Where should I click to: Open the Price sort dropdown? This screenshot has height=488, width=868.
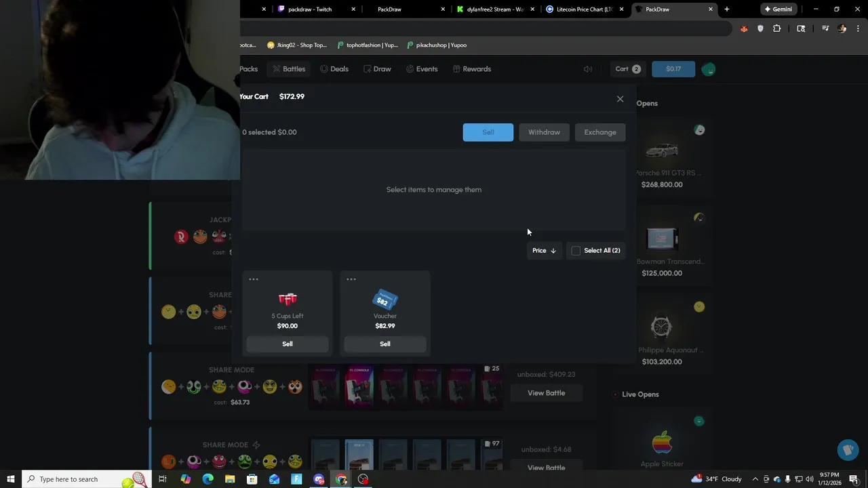click(x=544, y=251)
